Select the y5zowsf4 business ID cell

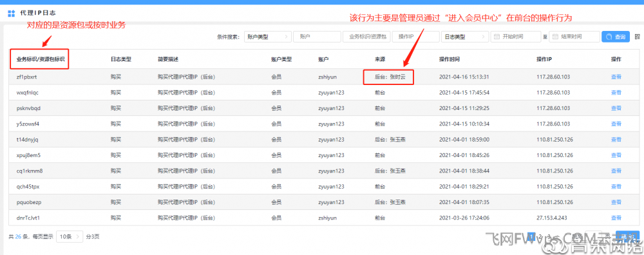[28, 124]
